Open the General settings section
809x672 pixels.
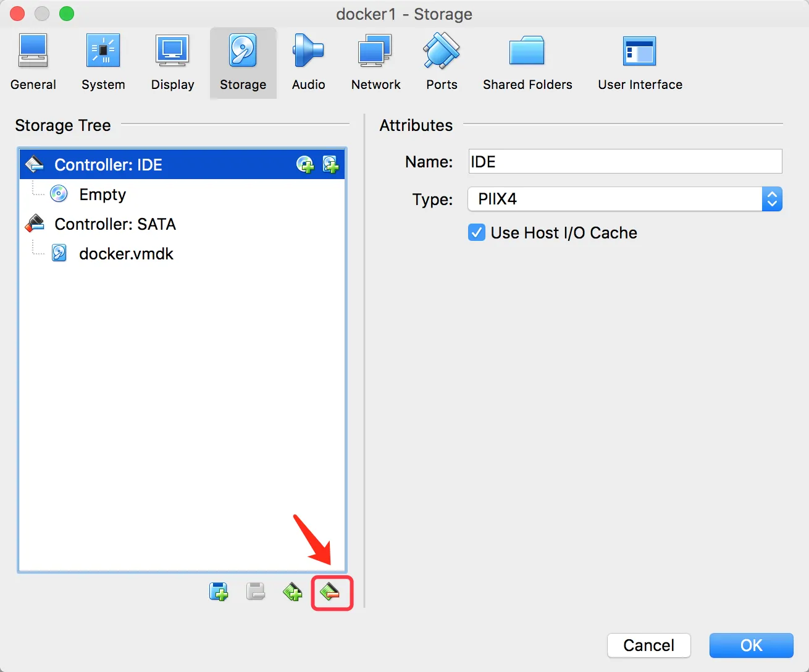(33, 63)
